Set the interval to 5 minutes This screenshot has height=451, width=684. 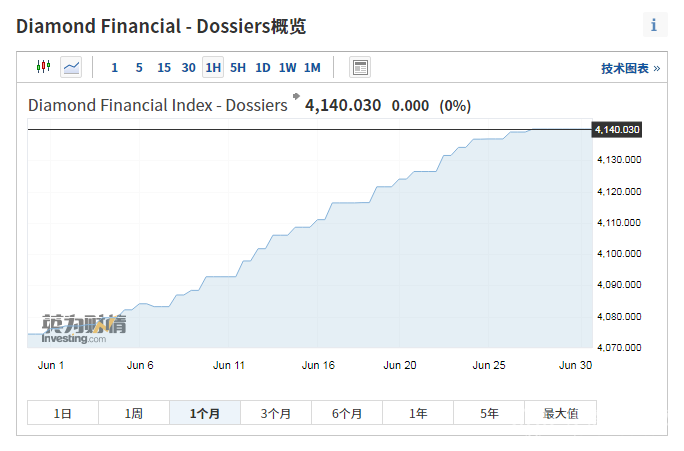(139, 68)
